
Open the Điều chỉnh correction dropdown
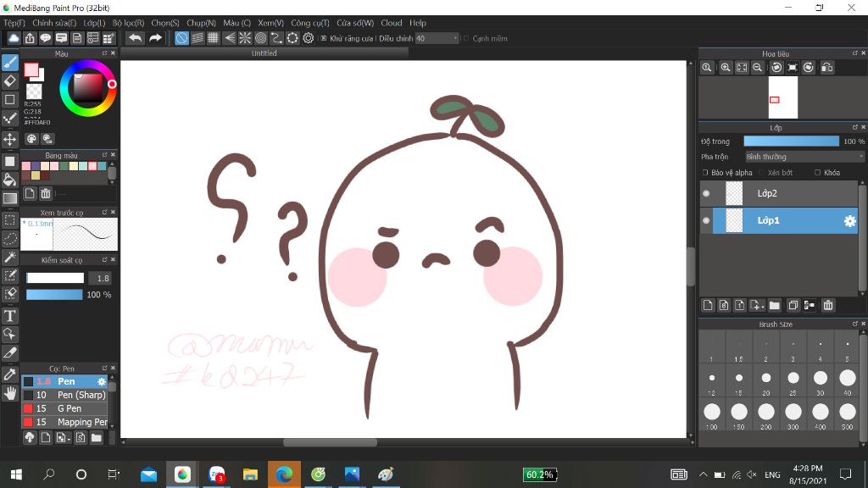click(437, 38)
